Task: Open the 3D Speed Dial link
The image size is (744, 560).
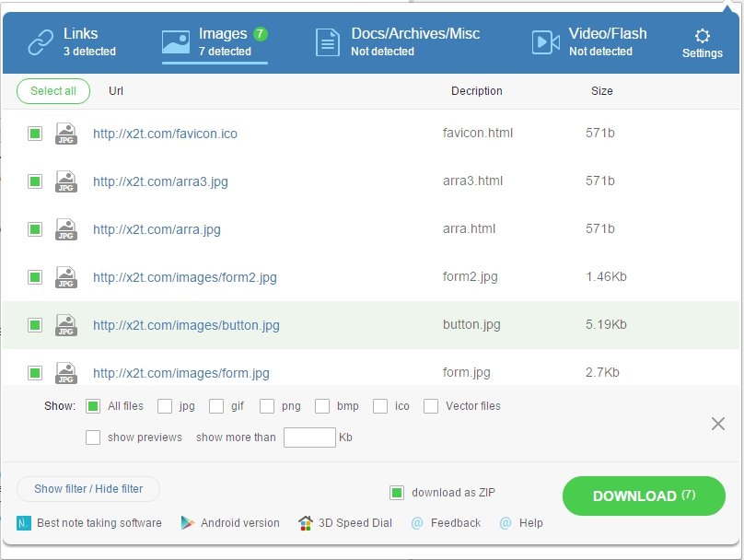Action: pyautogui.click(x=355, y=523)
